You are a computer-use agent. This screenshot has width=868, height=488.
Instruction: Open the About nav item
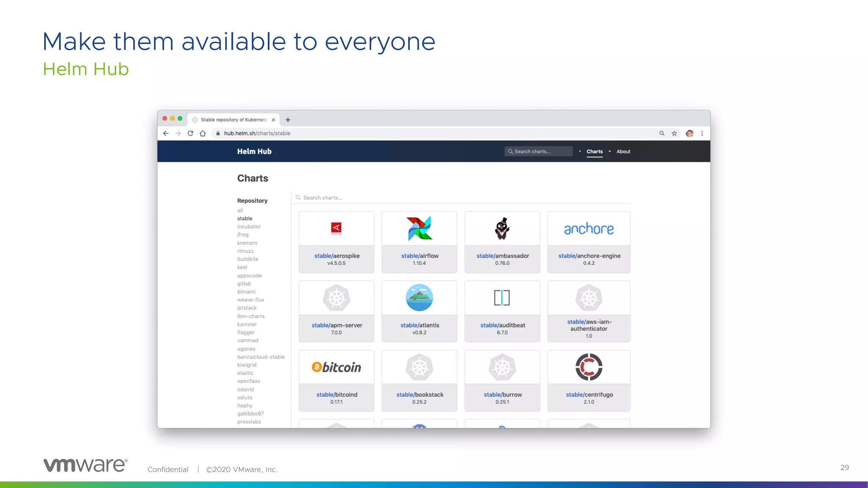click(623, 152)
